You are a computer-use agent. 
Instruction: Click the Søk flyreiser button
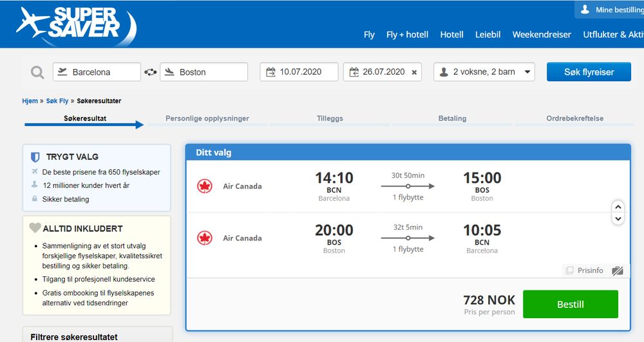pos(589,72)
